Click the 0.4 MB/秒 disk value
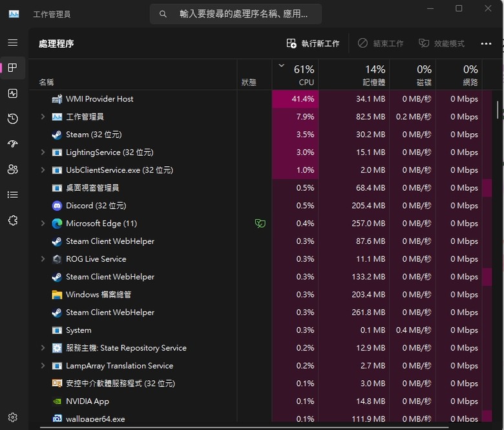This screenshot has width=504, height=430. [x=414, y=330]
